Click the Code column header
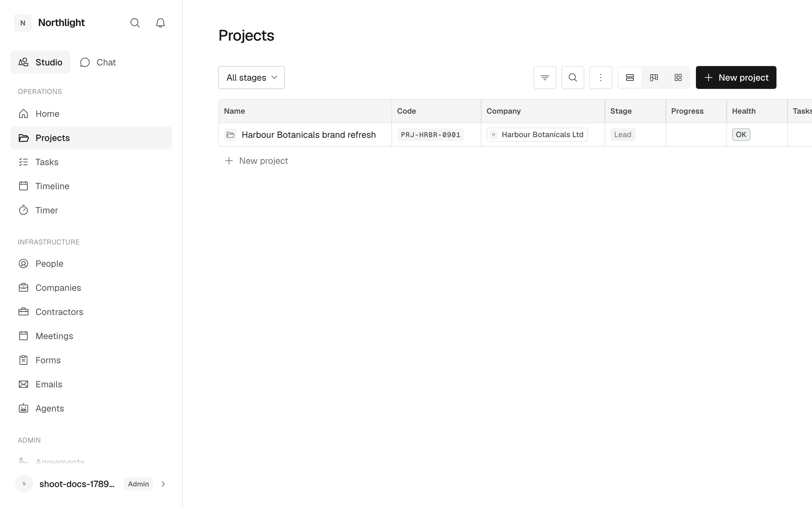 click(x=436, y=111)
